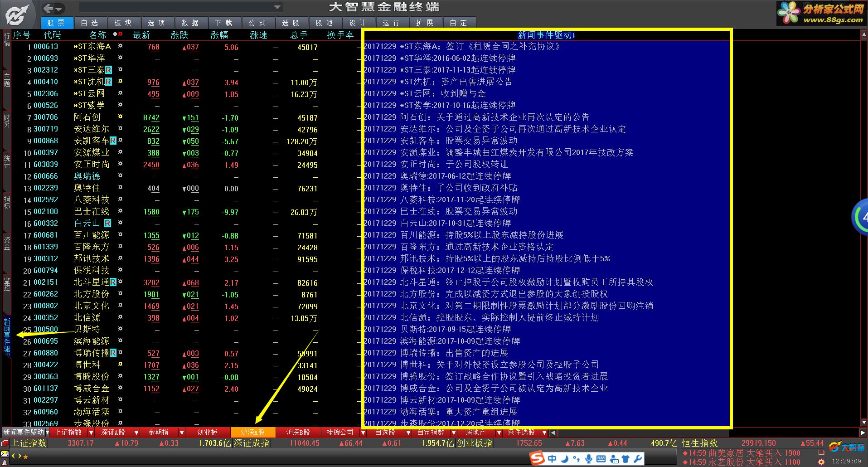Image resolution: width=868 pixels, height=467 pixels.
Task: Expand the 深证A股 tab dropdown arrow
Action: pyautogui.click(x=136, y=433)
